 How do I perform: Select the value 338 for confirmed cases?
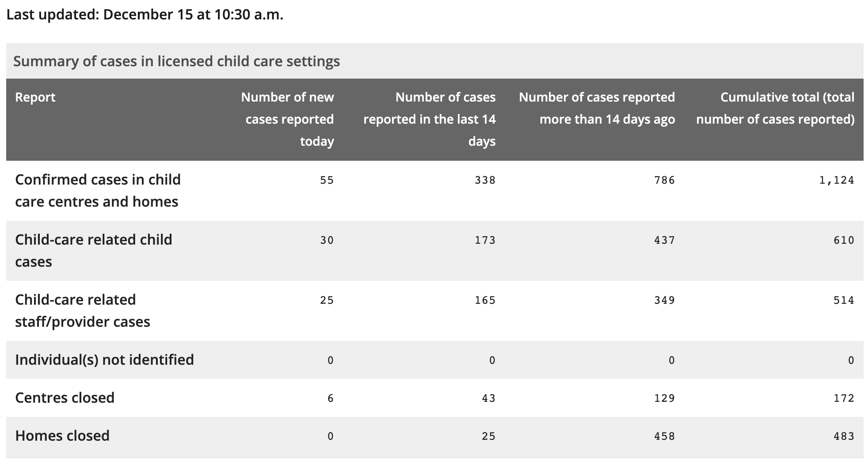[x=485, y=180]
